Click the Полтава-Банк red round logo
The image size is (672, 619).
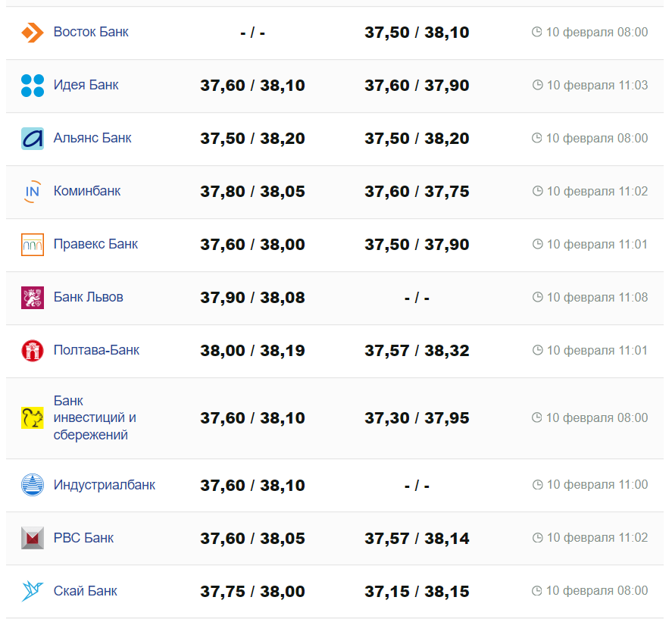tap(33, 351)
